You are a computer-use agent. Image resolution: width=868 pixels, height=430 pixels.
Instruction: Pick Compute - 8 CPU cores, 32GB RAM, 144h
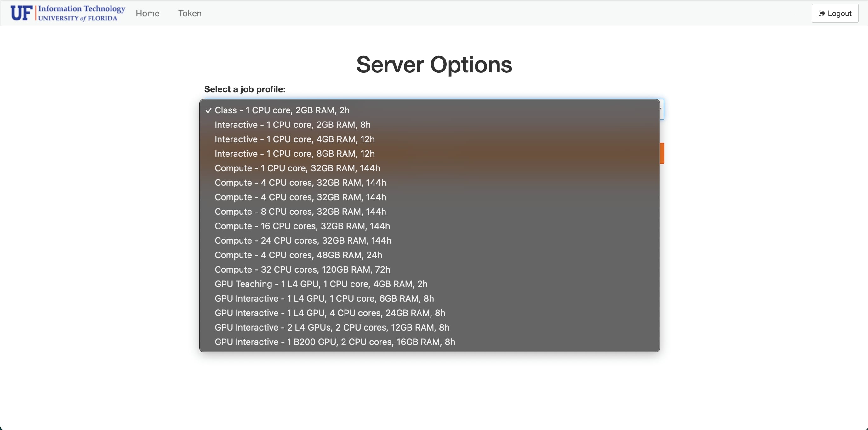(x=429, y=212)
